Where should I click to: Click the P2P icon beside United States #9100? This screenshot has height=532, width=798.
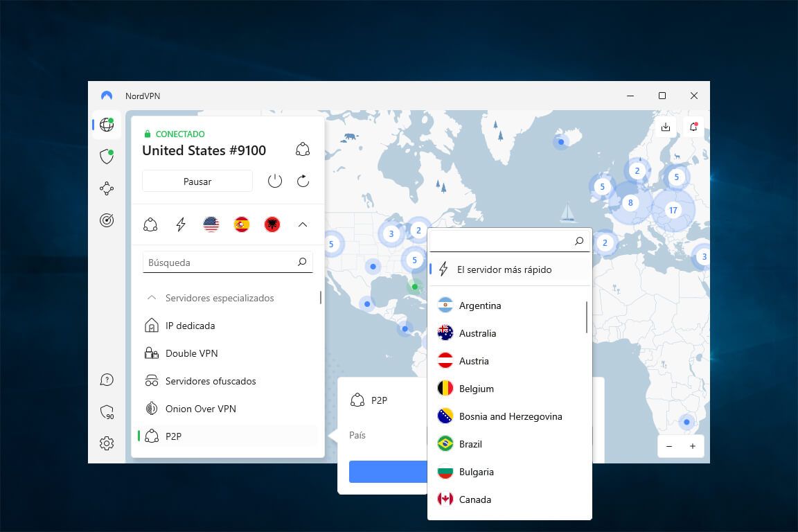click(303, 150)
